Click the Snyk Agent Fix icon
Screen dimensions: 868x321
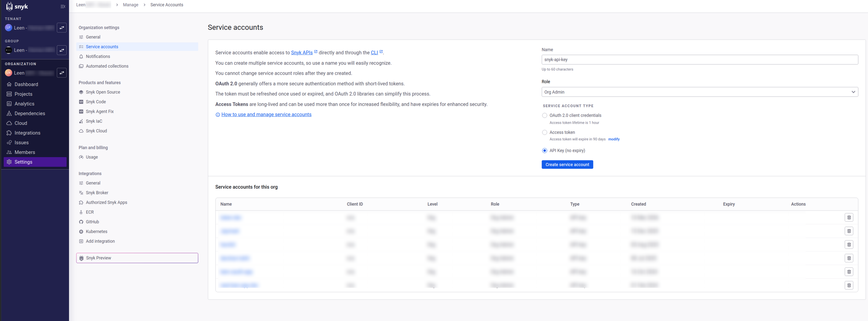pyautogui.click(x=81, y=111)
